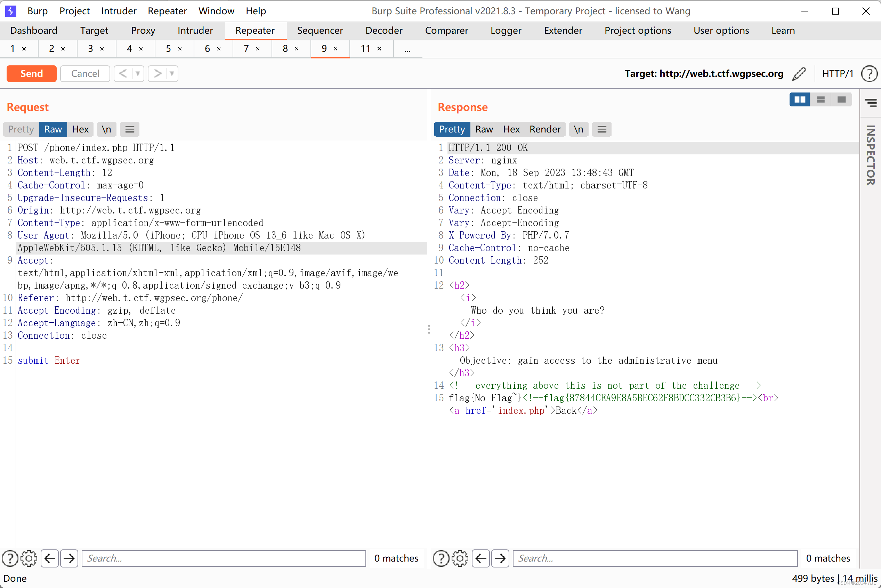
Task: Switch to Repeater tab 11
Action: point(366,49)
